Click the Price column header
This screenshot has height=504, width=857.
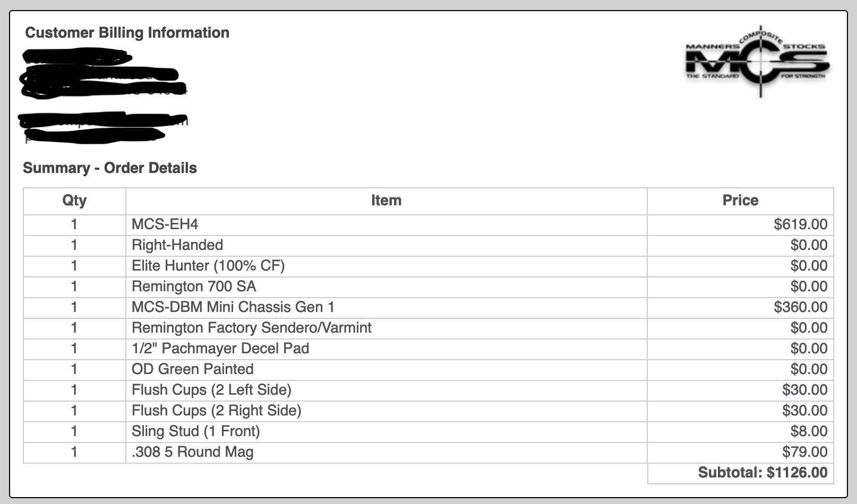pos(740,201)
